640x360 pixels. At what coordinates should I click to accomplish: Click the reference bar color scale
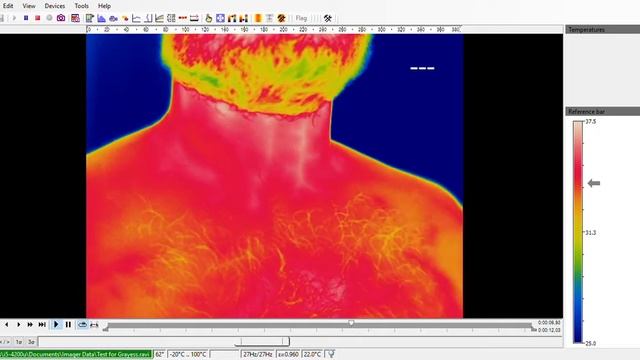[578, 232]
